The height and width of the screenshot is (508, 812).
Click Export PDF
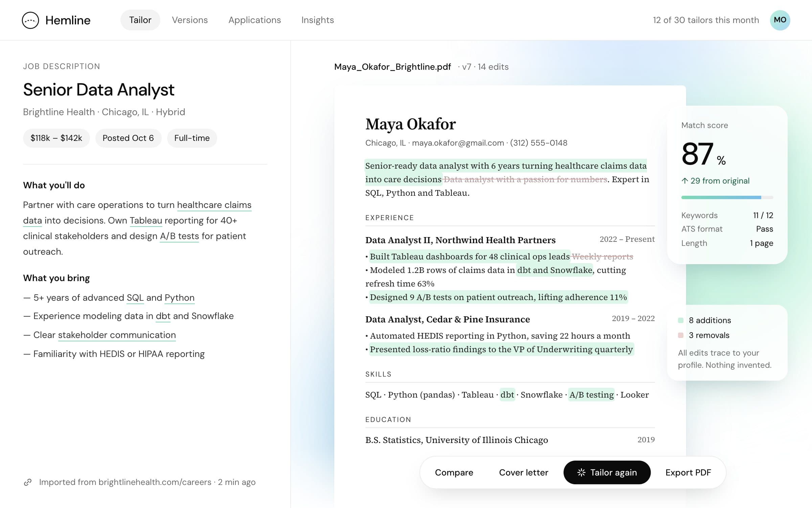click(x=688, y=472)
